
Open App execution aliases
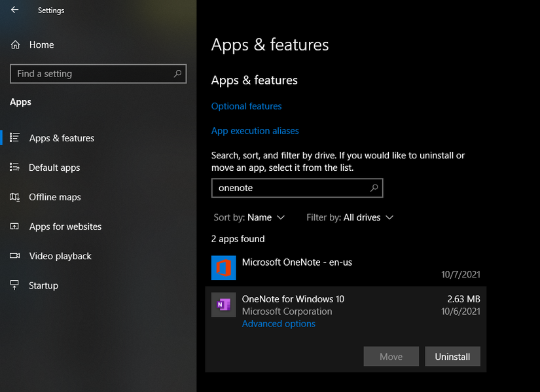255,131
